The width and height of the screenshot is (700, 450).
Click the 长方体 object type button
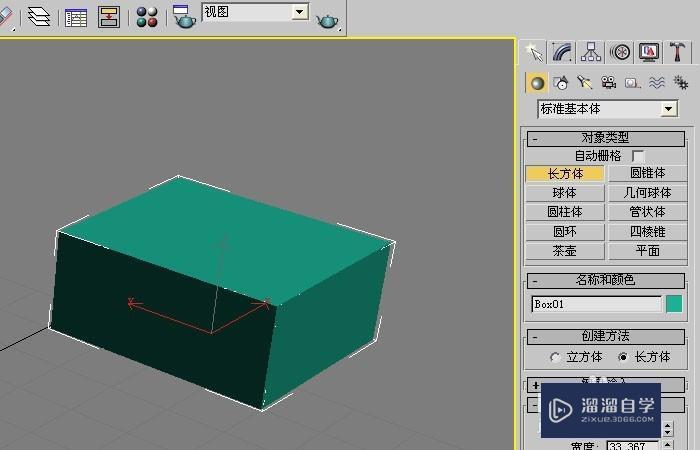(565, 174)
